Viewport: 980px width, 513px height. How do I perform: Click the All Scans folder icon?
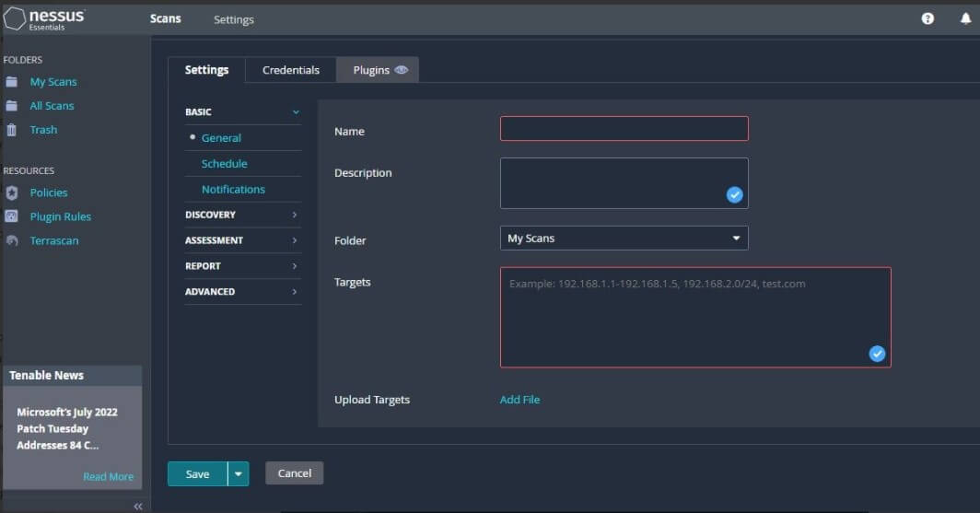pos(11,106)
